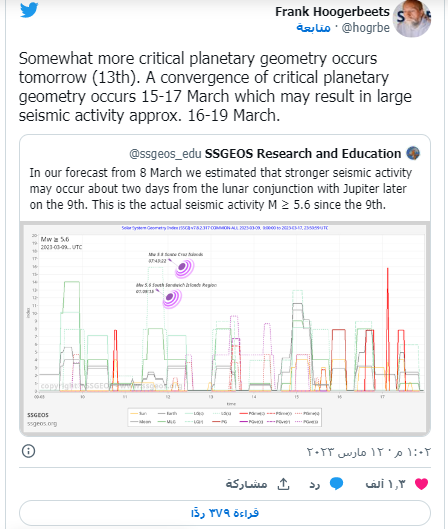Open Frank Hoogerbeets profile picture
The width and height of the screenshot is (448, 529).
[x=412, y=18]
